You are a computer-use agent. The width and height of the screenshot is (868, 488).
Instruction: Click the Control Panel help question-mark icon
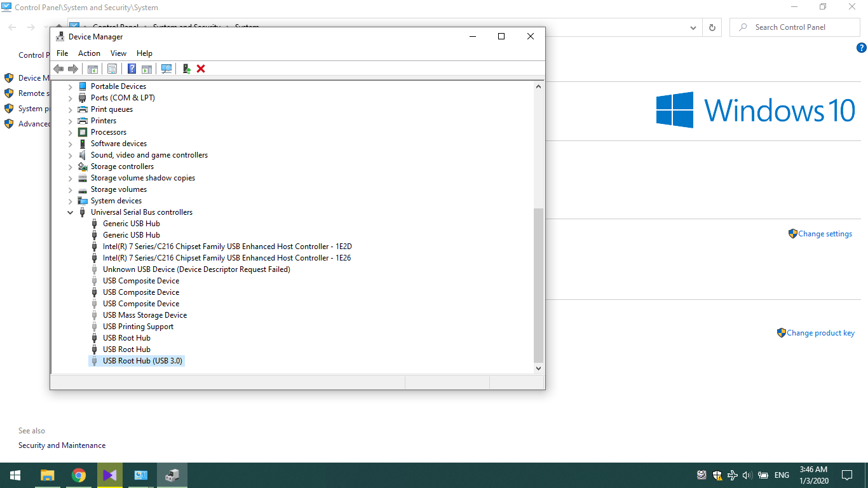tap(862, 48)
